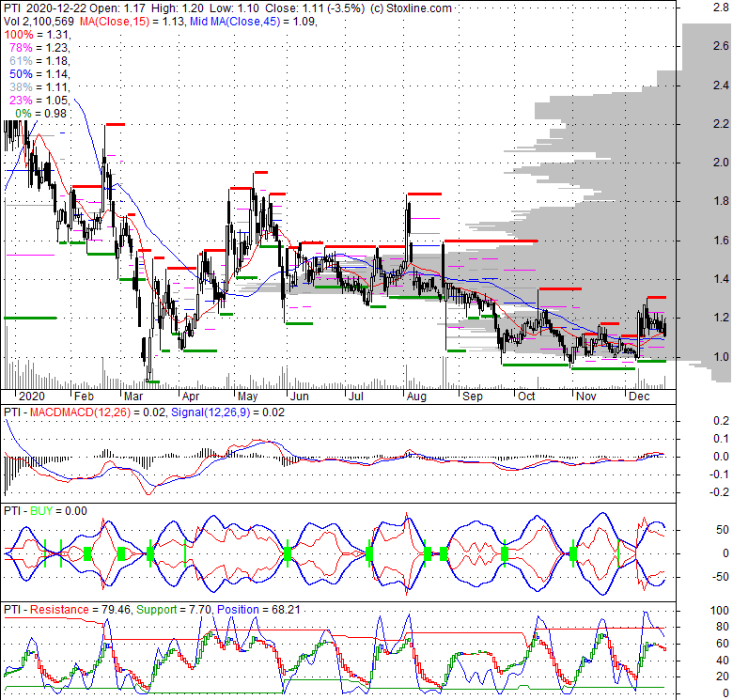Click the 'Position = 68.21' label
This screenshot has height=700, width=733.
click(x=258, y=610)
